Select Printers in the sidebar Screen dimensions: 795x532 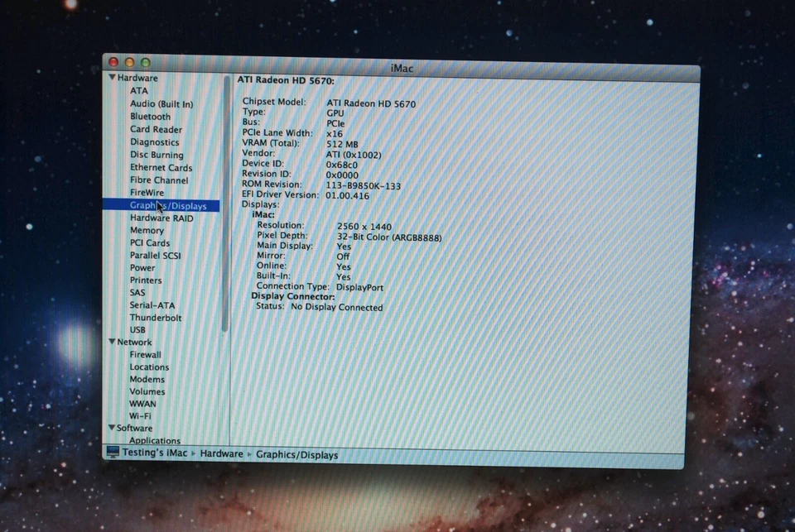click(x=146, y=280)
